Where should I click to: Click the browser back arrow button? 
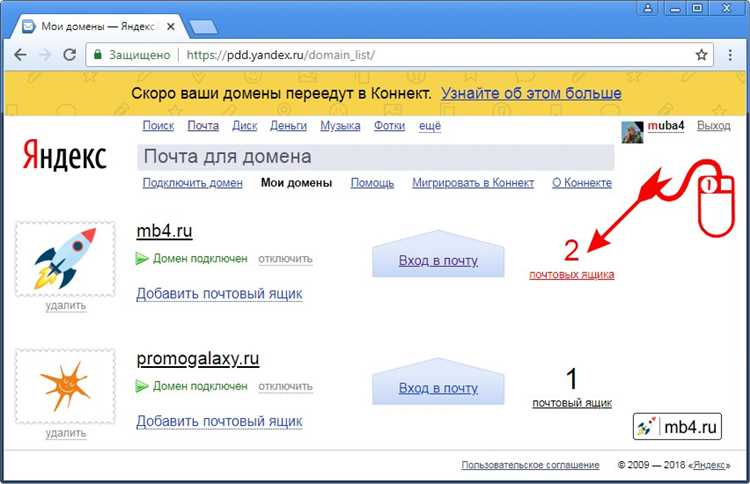20,55
